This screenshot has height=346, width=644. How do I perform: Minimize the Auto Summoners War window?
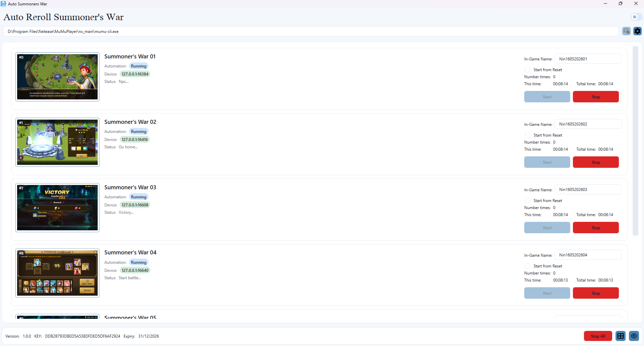tap(605, 4)
